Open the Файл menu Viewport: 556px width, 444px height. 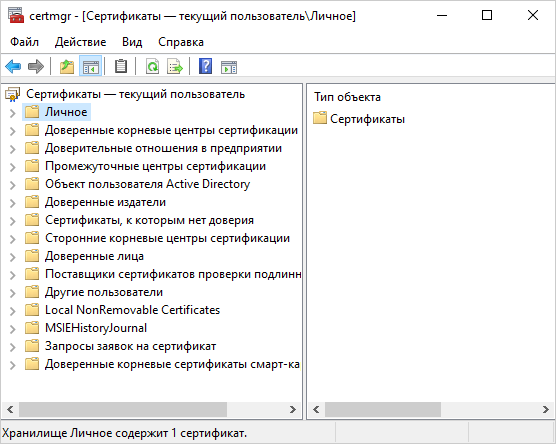click(24, 42)
